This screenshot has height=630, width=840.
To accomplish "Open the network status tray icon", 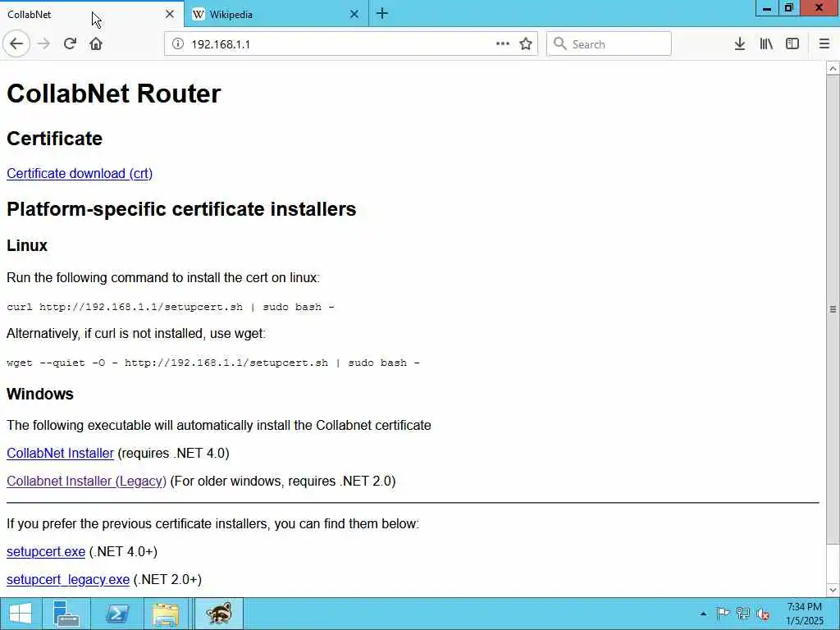I will [x=743, y=614].
